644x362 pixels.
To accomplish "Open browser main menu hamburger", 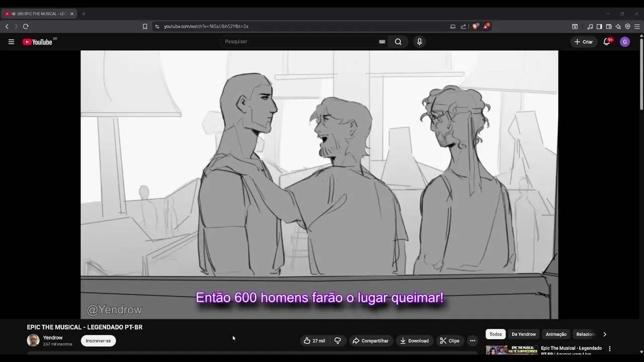I will click(637, 27).
